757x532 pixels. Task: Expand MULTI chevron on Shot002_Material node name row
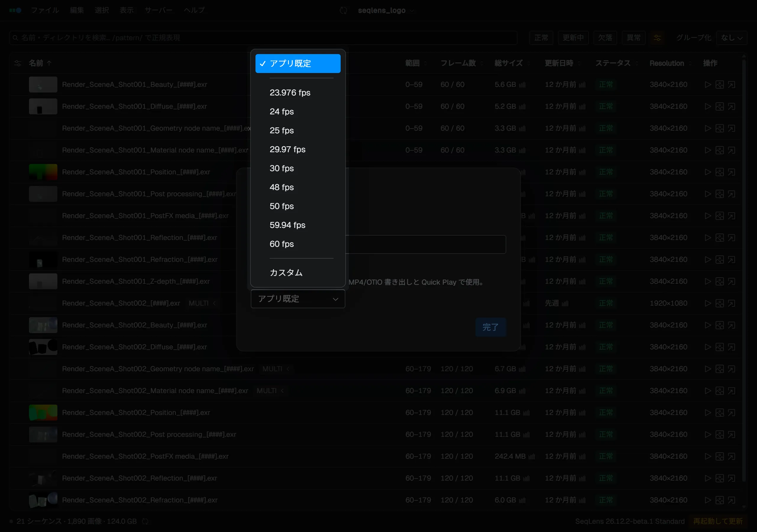coord(282,391)
